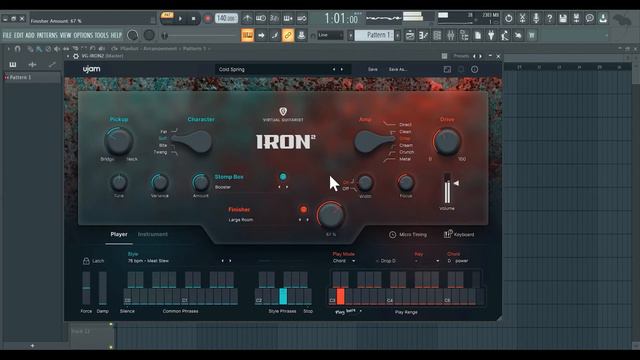Open the PATTERNS menu
The image size is (640, 360).
47,36
